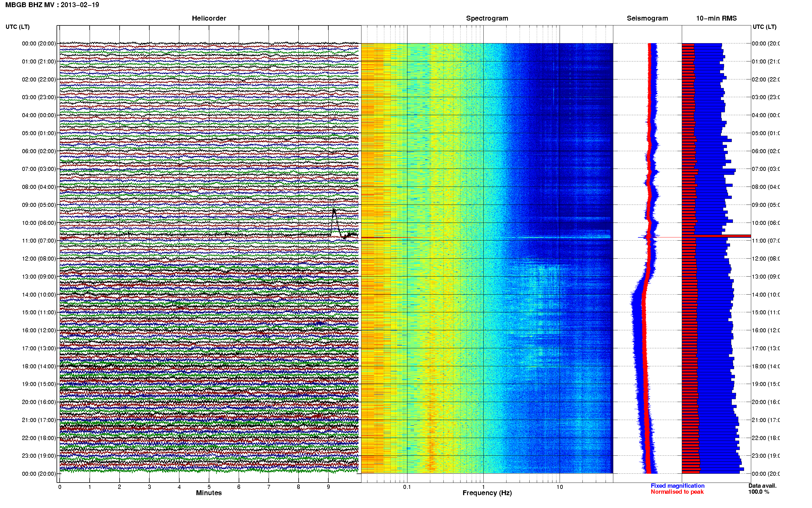
Task: Click the left '03:00 (23:00)' time label
Action: click(39, 97)
